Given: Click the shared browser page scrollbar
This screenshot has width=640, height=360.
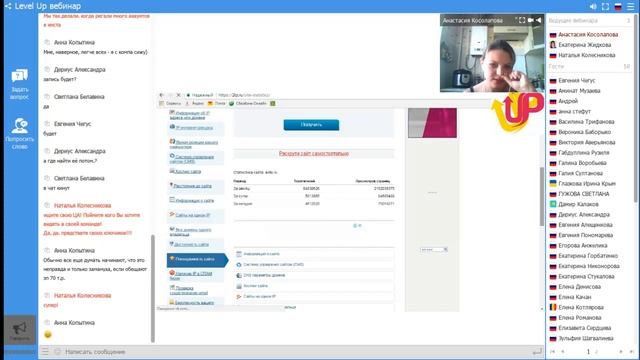Looking at the screenshot, I should click(542, 196).
